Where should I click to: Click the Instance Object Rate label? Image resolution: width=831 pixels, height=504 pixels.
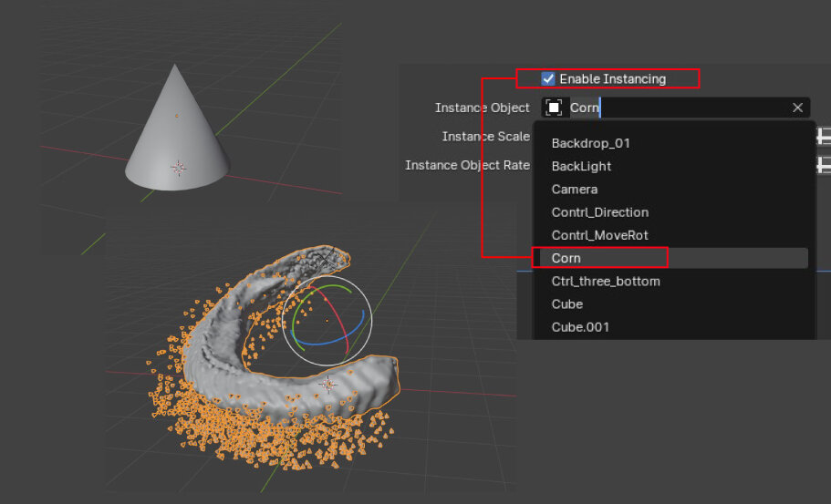click(467, 165)
